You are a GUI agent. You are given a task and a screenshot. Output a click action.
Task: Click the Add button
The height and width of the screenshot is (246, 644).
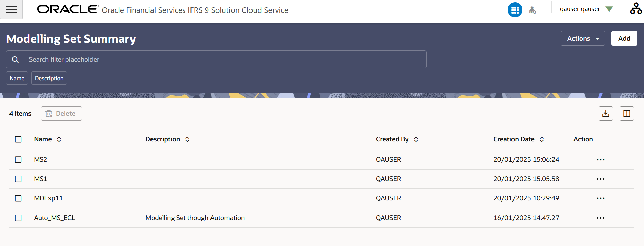click(x=624, y=39)
